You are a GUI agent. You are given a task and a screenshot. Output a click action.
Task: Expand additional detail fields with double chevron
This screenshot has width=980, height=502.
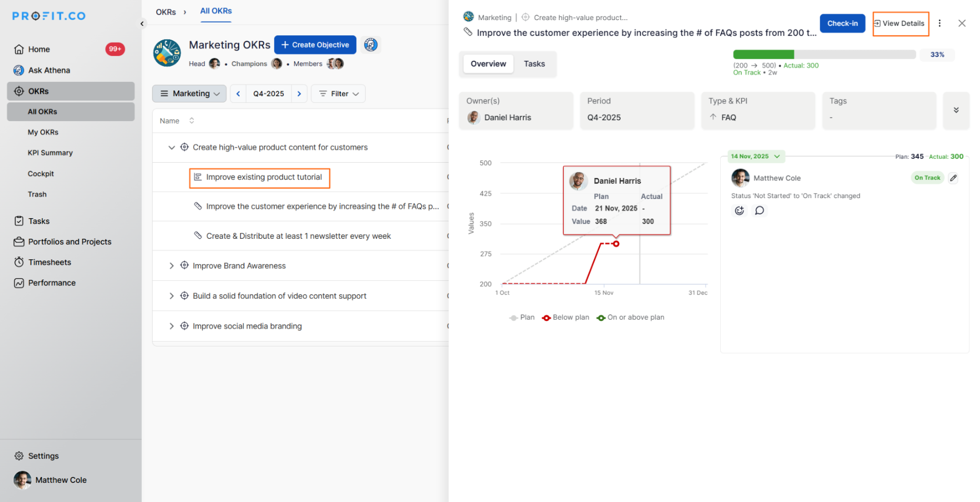(x=955, y=110)
